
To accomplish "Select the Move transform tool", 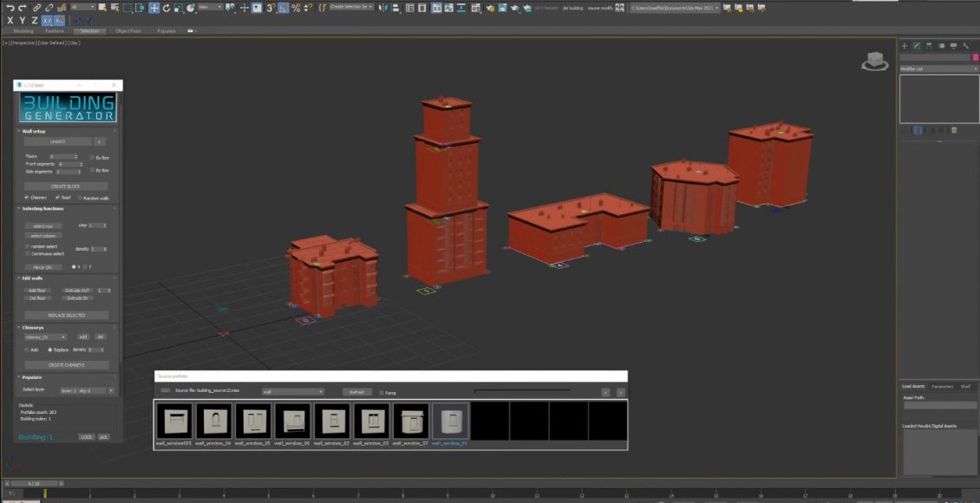I will (154, 8).
